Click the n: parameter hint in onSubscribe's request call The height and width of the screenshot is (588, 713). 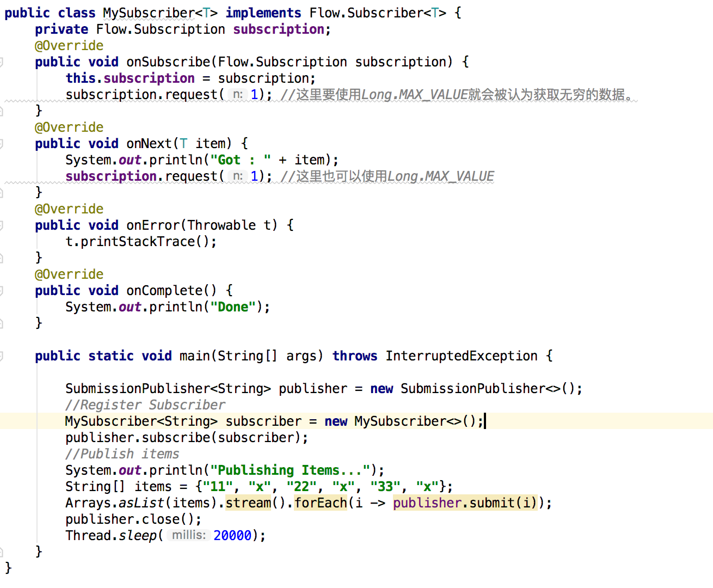tap(237, 94)
